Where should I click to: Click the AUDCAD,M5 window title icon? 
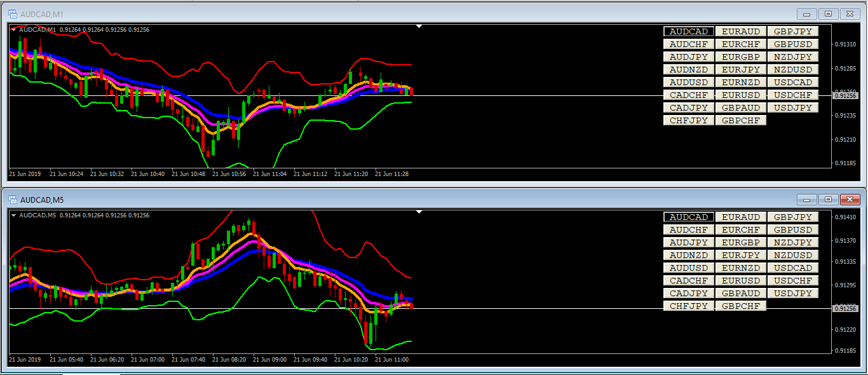tap(13, 200)
